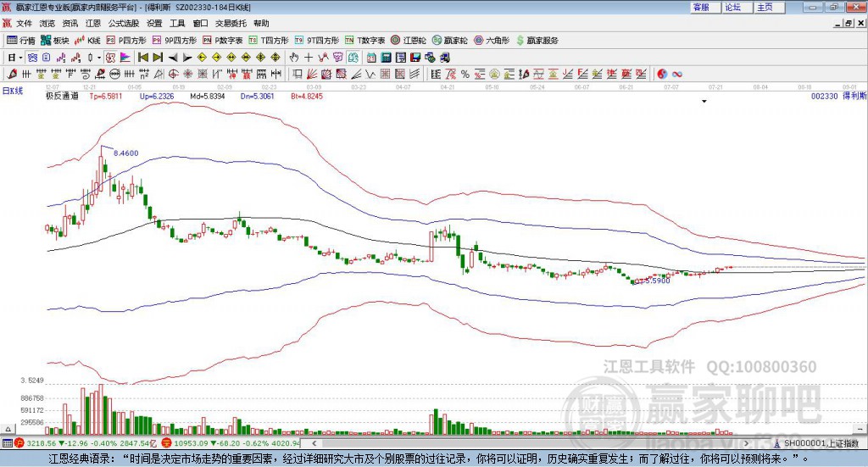
Task: Open the 行情 market quotes view
Action: 20,41
